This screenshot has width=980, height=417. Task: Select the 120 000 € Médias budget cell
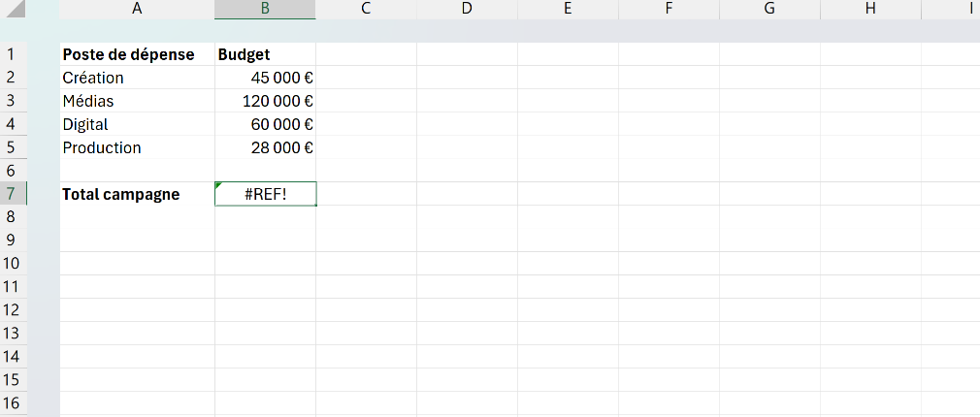[265, 101]
